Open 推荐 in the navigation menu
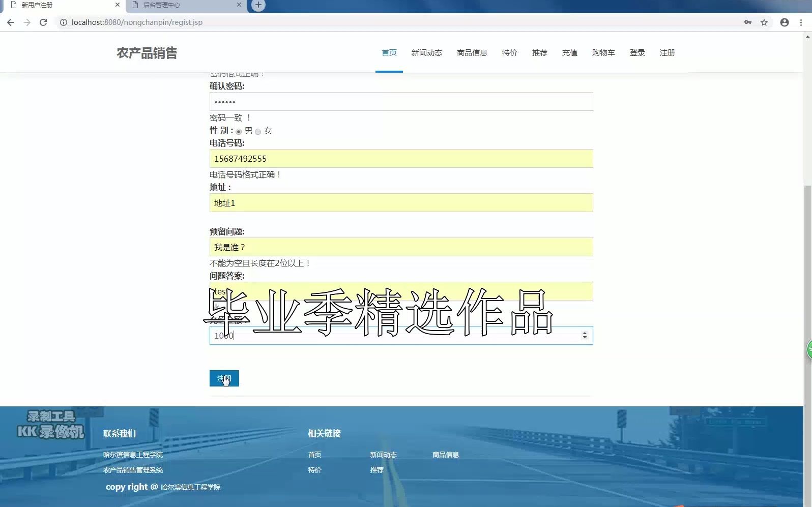812x507 pixels. [539, 53]
